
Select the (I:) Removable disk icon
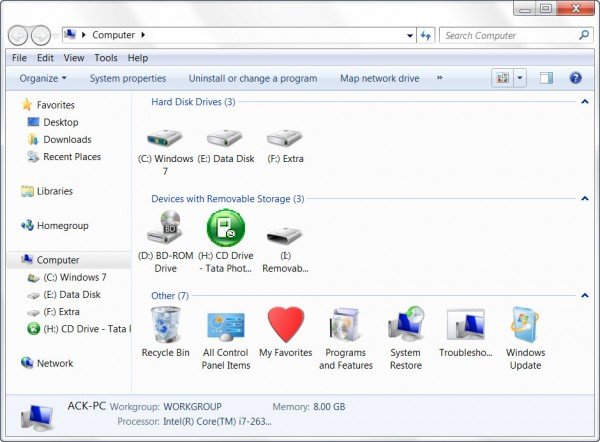(x=285, y=234)
